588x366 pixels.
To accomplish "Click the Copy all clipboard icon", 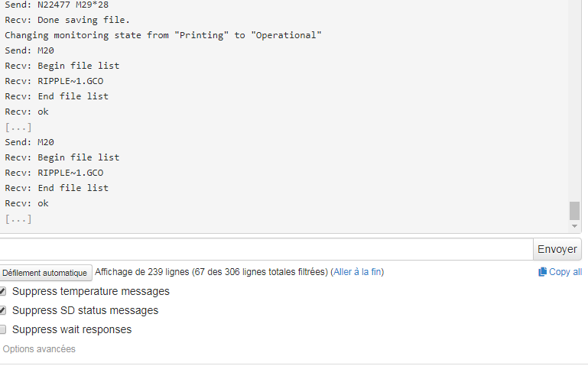I will click(542, 272).
